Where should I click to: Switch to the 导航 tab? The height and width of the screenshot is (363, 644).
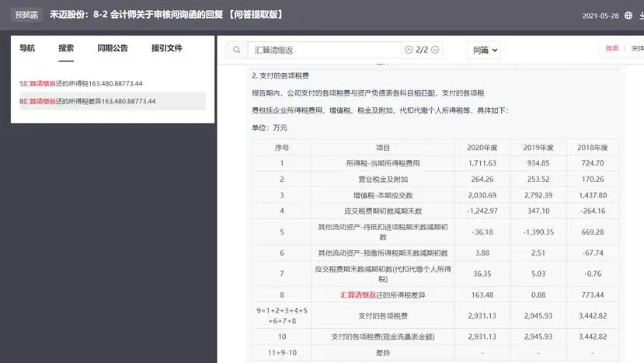point(27,48)
